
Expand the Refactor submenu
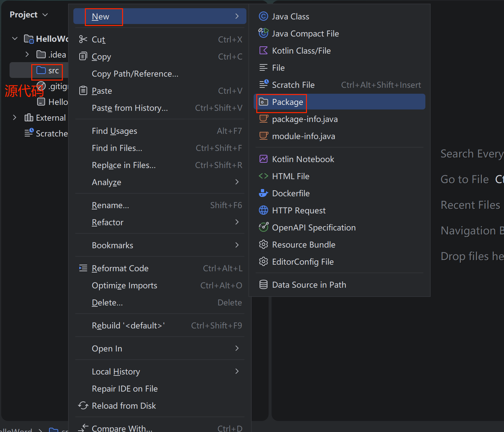coord(108,222)
